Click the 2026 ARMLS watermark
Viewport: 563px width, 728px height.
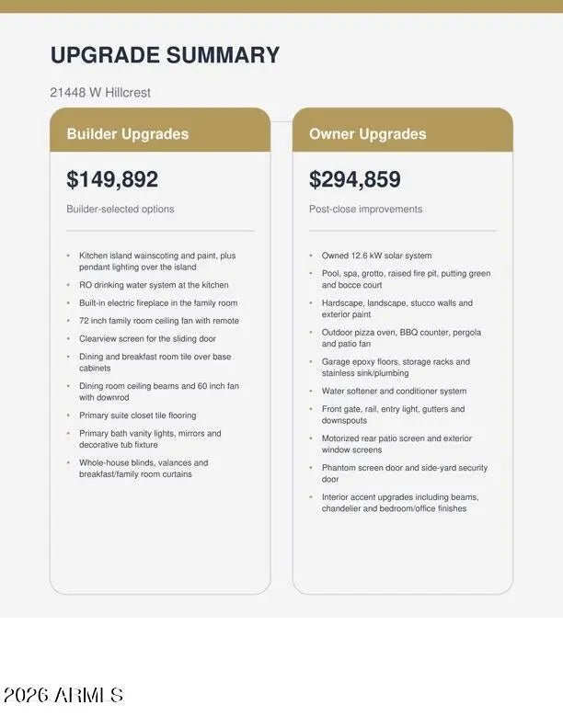(63, 696)
